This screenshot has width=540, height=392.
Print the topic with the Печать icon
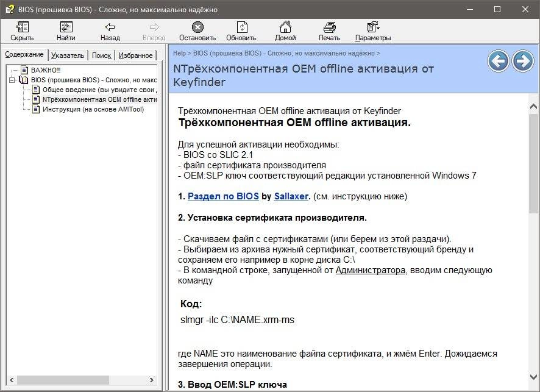click(x=329, y=27)
